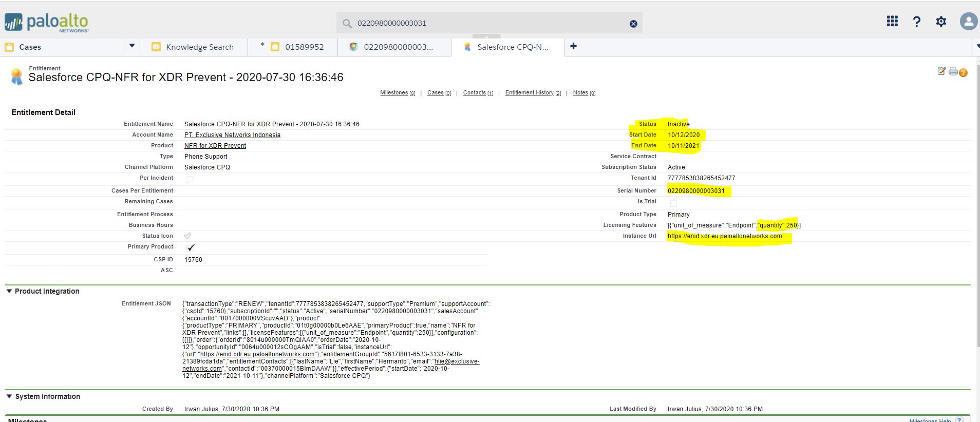This screenshot has width=980, height=422.
Task: Collapse the System Information section
Action: click(x=9, y=396)
